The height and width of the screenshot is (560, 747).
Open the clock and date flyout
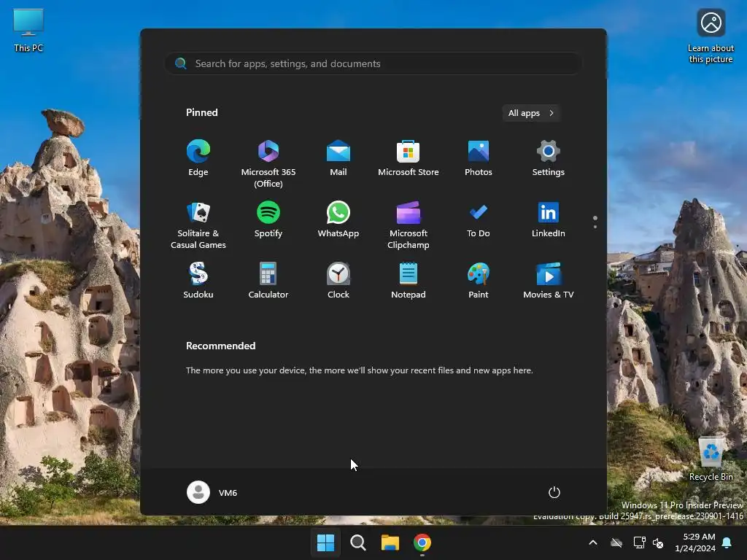695,542
